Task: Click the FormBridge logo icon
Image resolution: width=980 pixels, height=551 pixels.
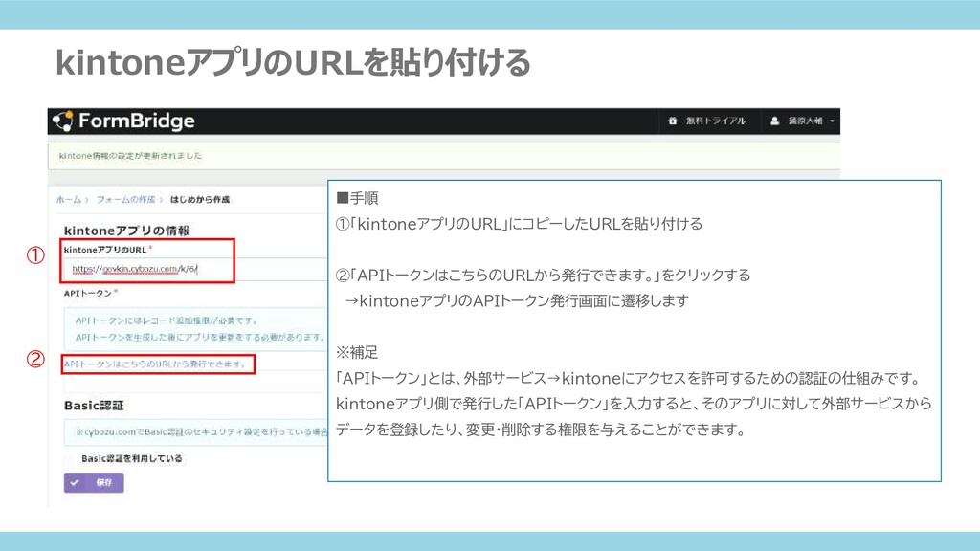Action: (62, 121)
